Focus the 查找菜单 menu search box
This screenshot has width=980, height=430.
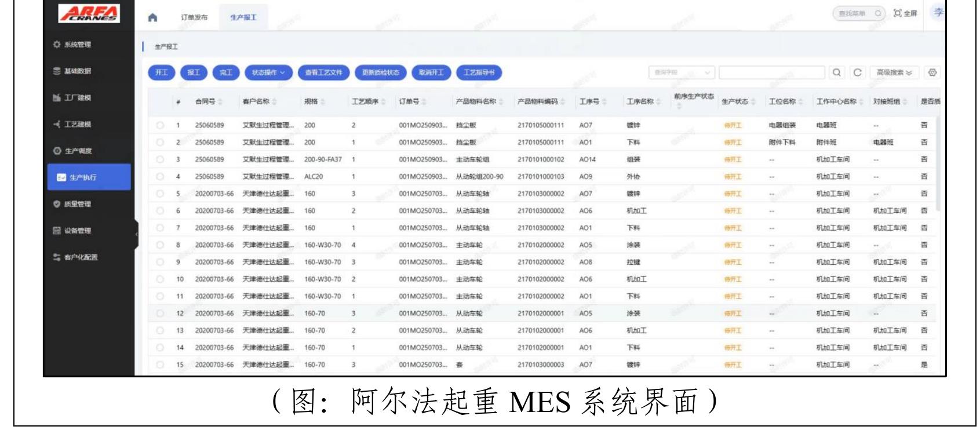(859, 13)
